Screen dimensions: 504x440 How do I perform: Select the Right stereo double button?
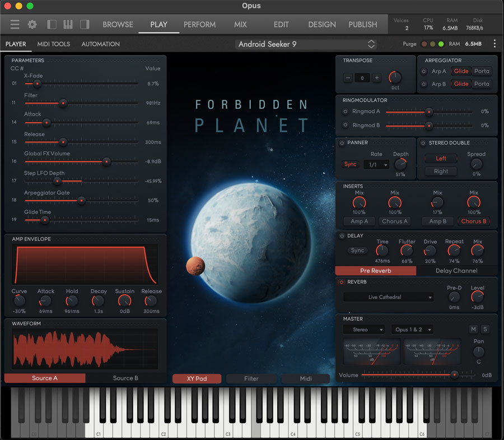point(441,172)
